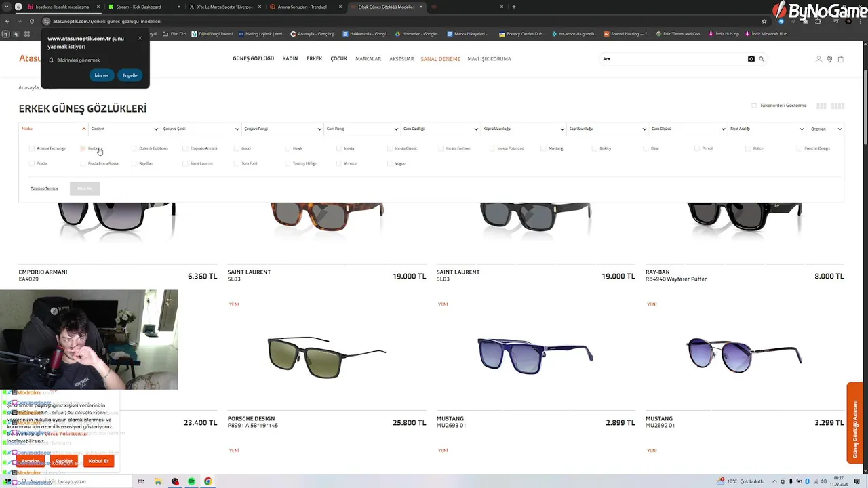Open a new browser tab
This screenshot has width=868, height=488.
pos(513,7)
